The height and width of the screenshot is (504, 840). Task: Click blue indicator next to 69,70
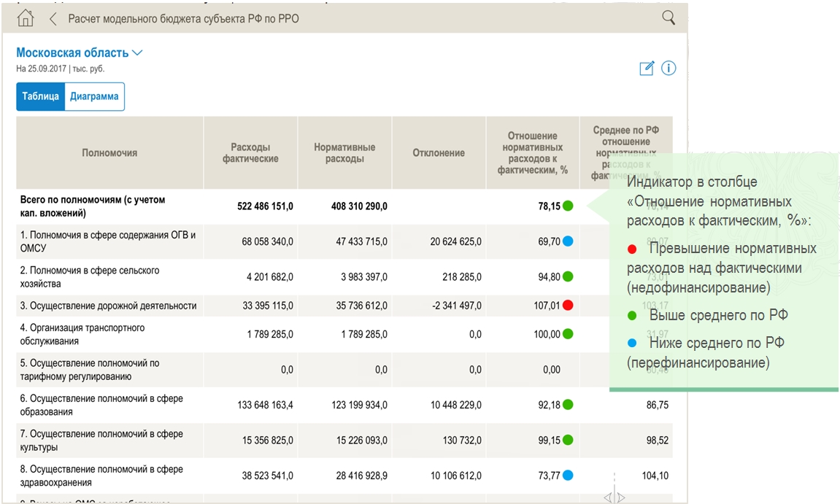pos(568,241)
